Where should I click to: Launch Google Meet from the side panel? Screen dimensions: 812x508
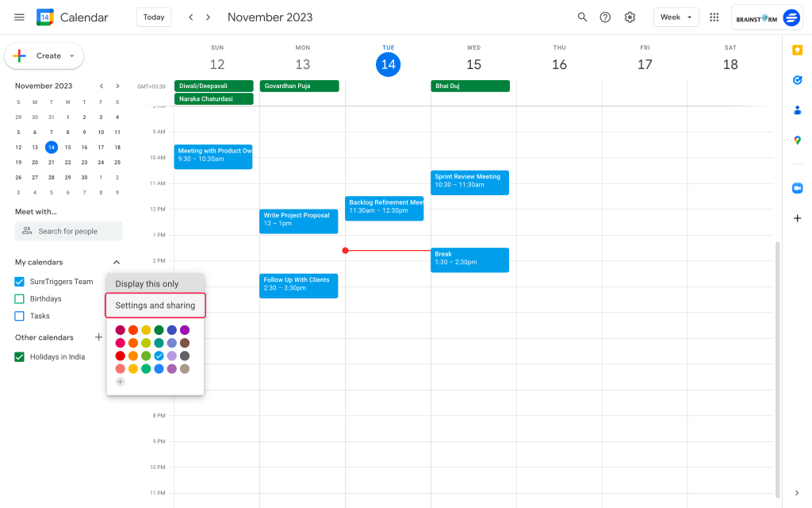click(x=797, y=188)
